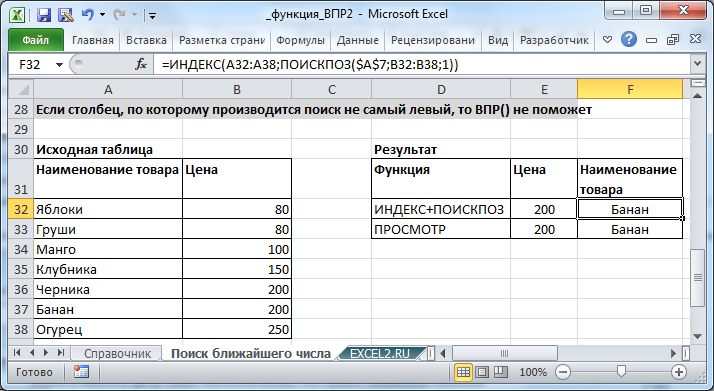Select cell containing Яблоки
The width and height of the screenshot is (714, 391).
[108, 209]
